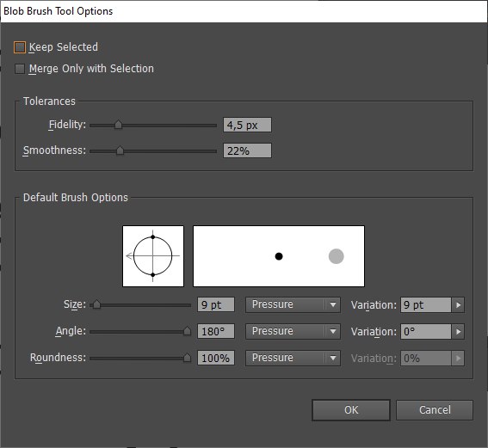Click the Fidelity slider handle
The image size is (488, 448).
tap(118, 125)
